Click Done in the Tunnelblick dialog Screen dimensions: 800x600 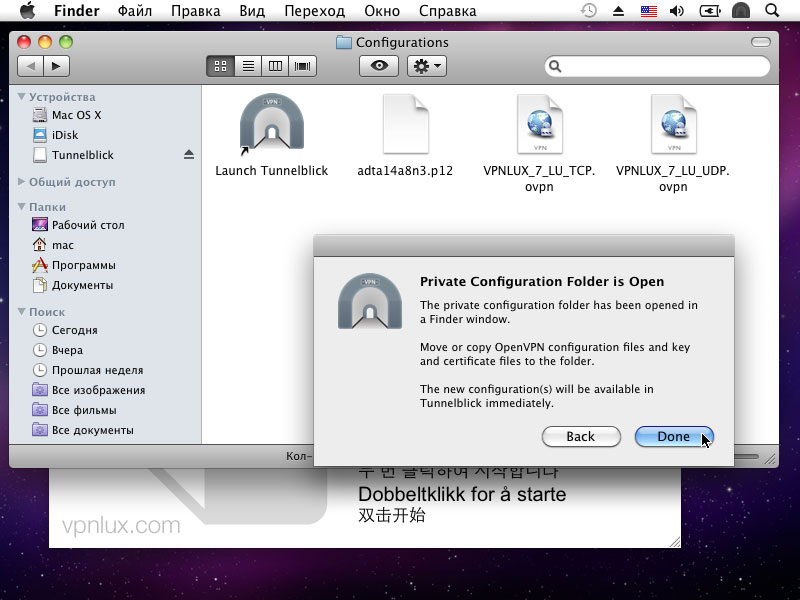click(x=674, y=437)
